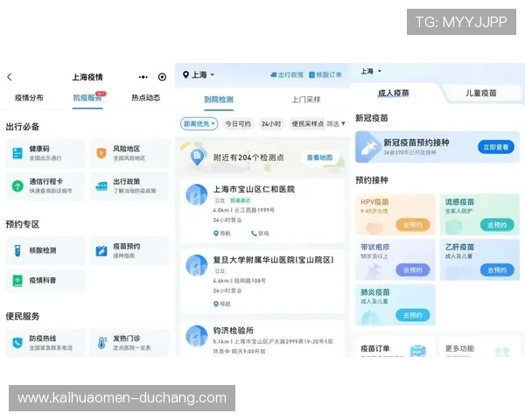Expand the 上海 dropdown in the vaccine panel
525x420 pixels.
pyautogui.click(x=371, y=71)
